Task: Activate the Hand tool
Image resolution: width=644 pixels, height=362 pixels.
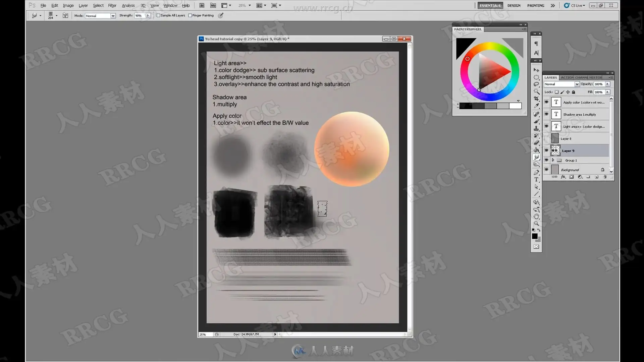Action: pyautogui.click(x=536, y=216)
